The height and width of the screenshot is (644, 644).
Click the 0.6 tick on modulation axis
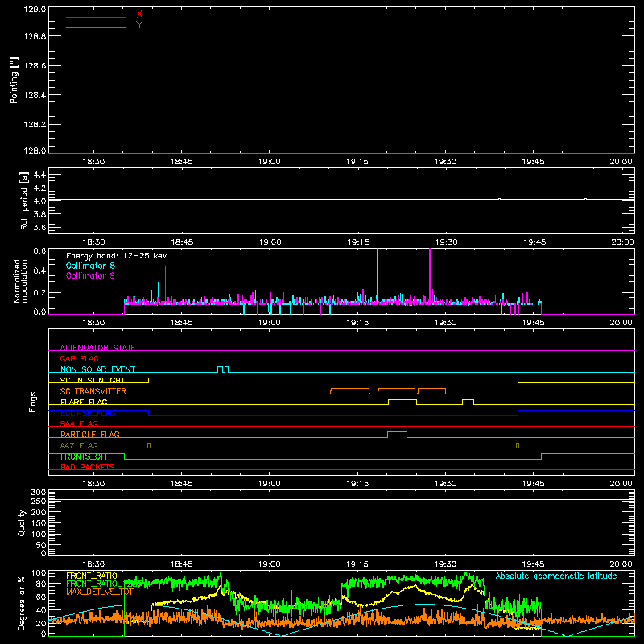pyautogui.click(x=39, y=251)
